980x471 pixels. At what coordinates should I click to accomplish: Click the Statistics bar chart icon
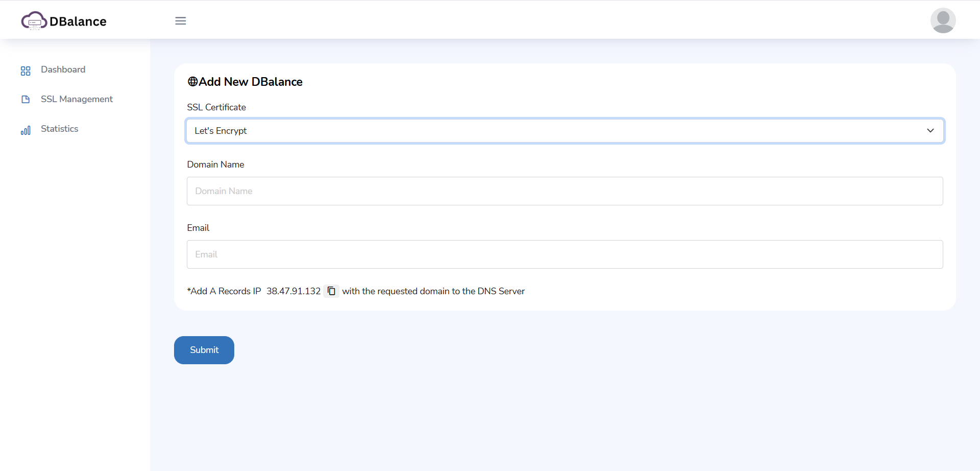pos(26,130)
